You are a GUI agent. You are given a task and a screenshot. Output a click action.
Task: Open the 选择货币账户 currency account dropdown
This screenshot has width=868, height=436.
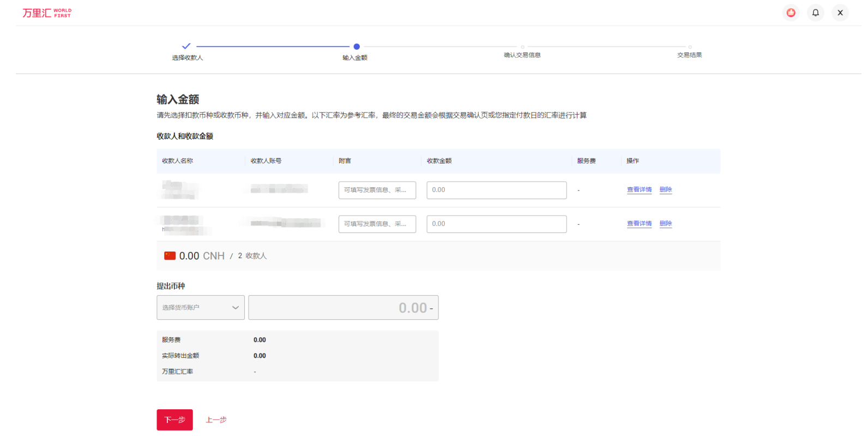pyautogui.click(x=200, y=308)
